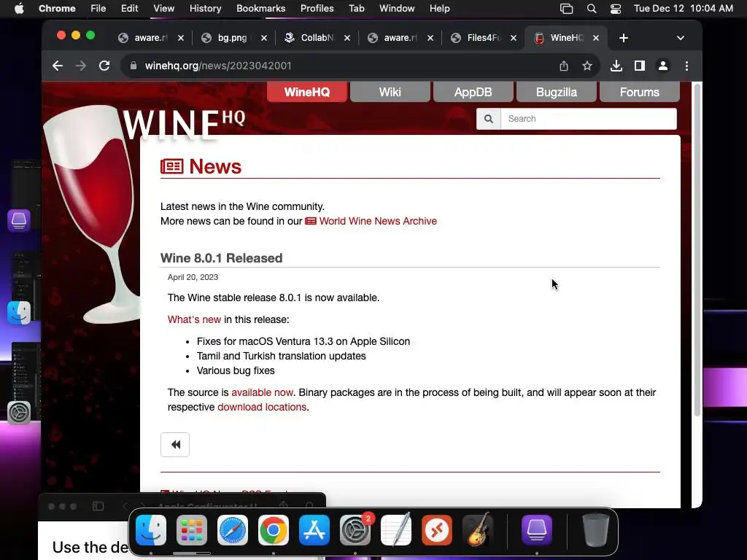Image resolution: width=747 pixels, height=560 pixels.
Task: Click the search magnifier on WineHQ
Action: (x=488, y=119)
